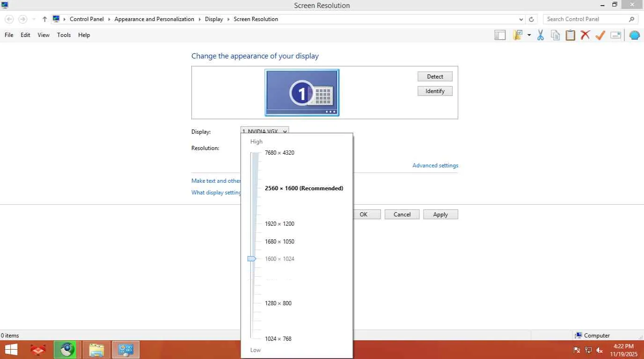Select 1280 × 800 resolution

click(278, 303)
